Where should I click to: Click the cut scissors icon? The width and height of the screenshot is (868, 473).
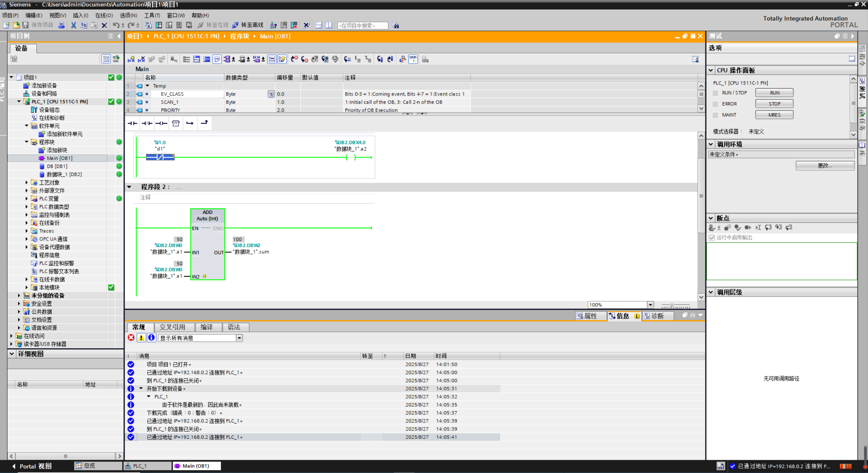pyautogui.click(x=73, y=25)
